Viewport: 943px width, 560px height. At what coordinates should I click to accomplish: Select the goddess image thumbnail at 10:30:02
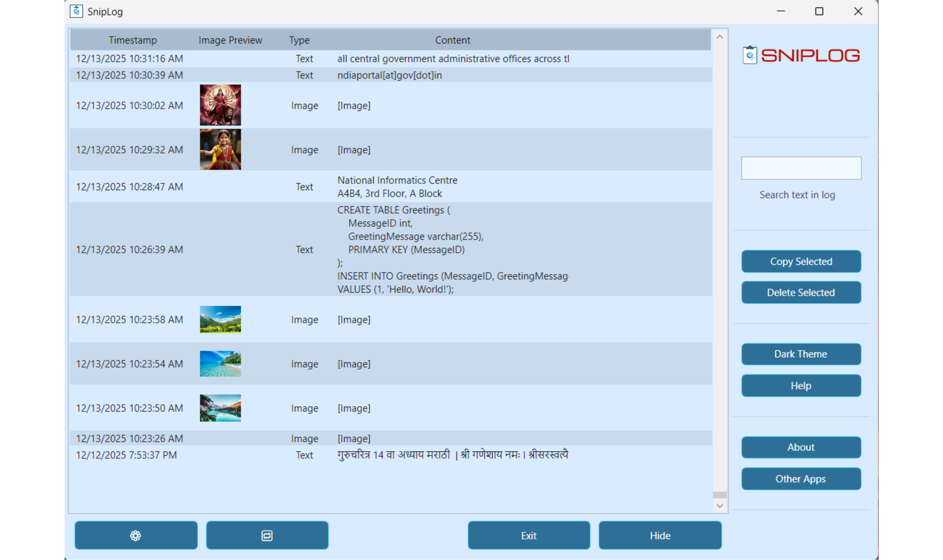point(220,105)
